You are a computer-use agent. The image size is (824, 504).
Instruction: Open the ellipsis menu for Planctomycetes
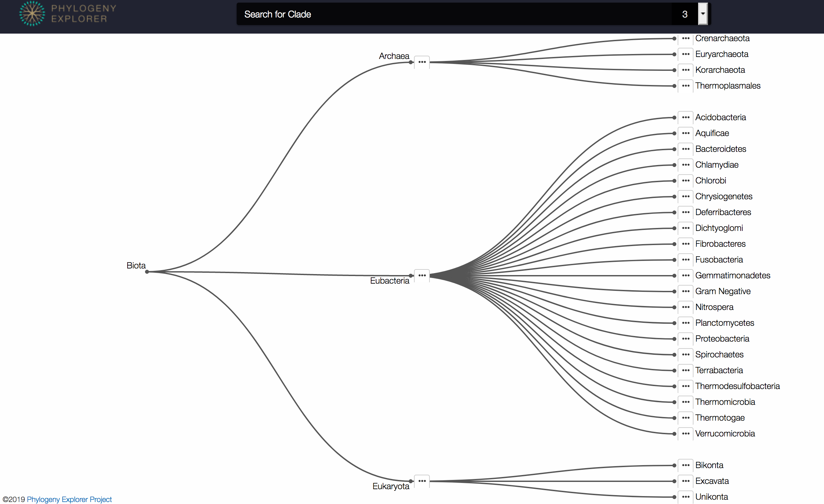(x=686, y=323)
